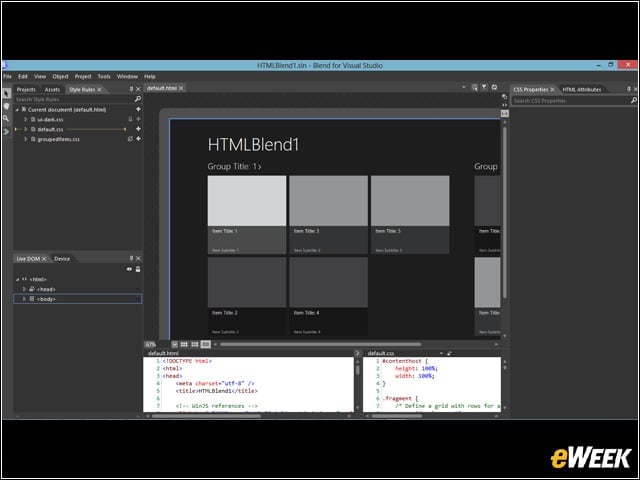This screenshot has width=640, height=480.
Task: Collapse the Current document tree node
Action: [17, 110]
